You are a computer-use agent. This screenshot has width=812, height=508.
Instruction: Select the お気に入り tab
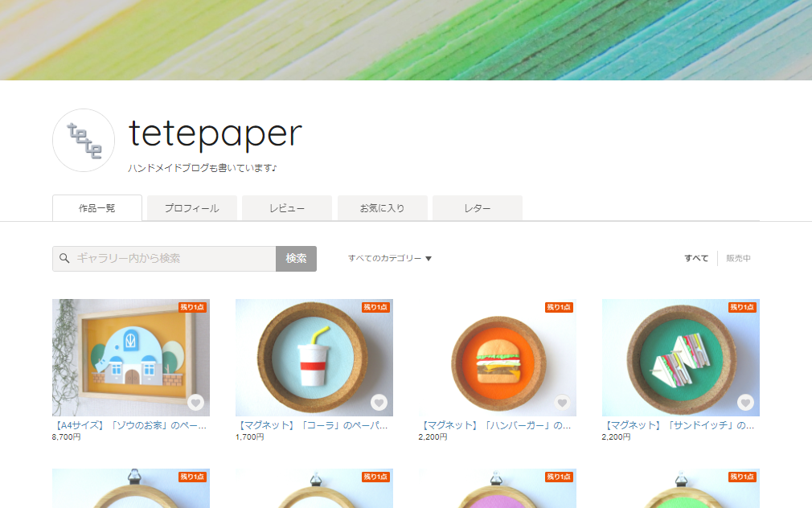382,208
